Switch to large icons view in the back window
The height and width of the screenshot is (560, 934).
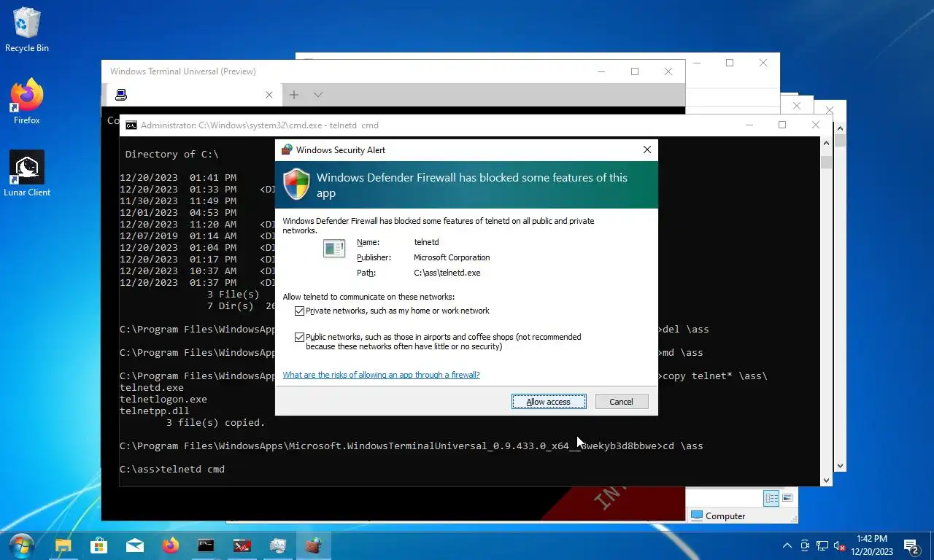point(787,499)
